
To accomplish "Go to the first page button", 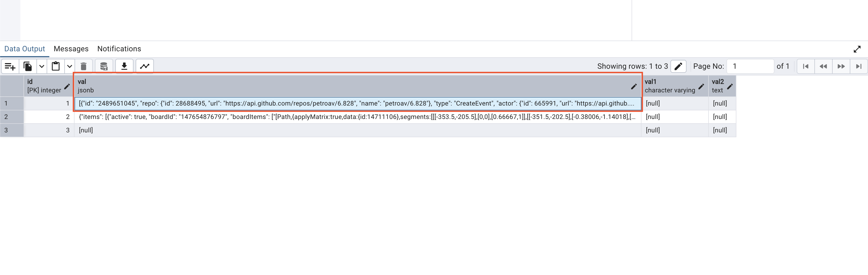I will click(805, 67).
